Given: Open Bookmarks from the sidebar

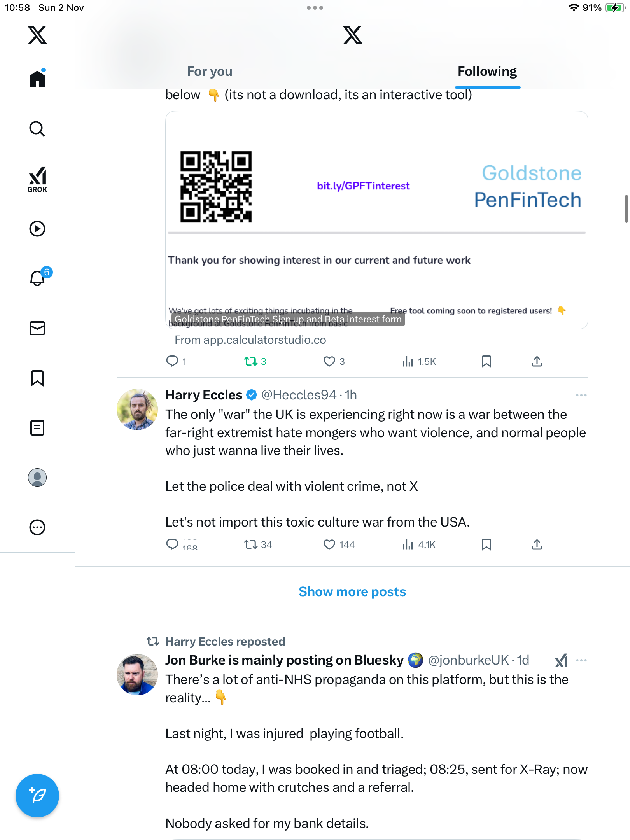Looking at the screenshot, I should 37,378.
